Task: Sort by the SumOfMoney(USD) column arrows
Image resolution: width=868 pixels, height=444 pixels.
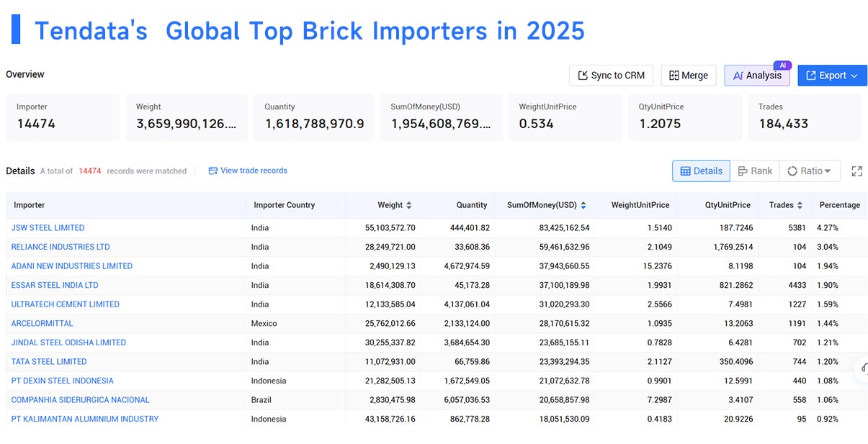Action: click(583, 205)
